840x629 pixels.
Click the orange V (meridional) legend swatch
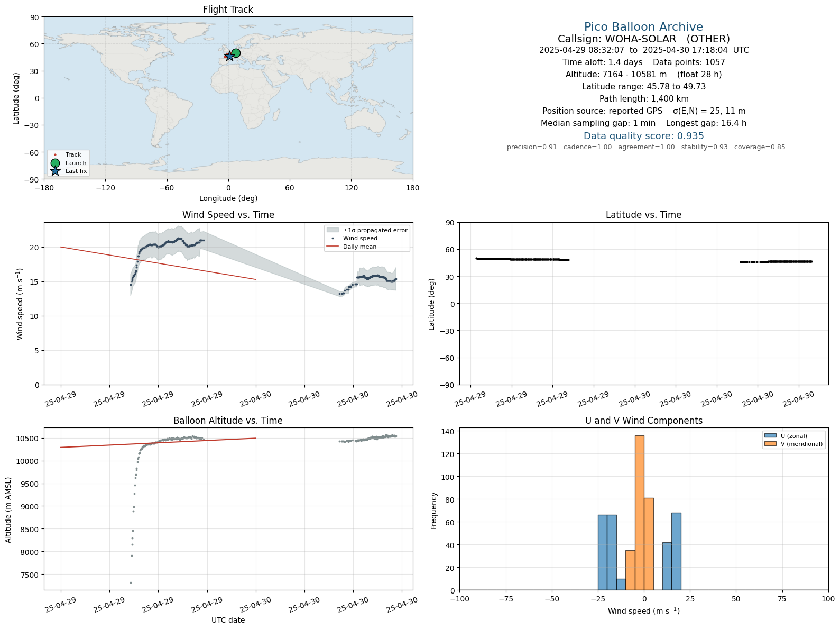[770, 444]
